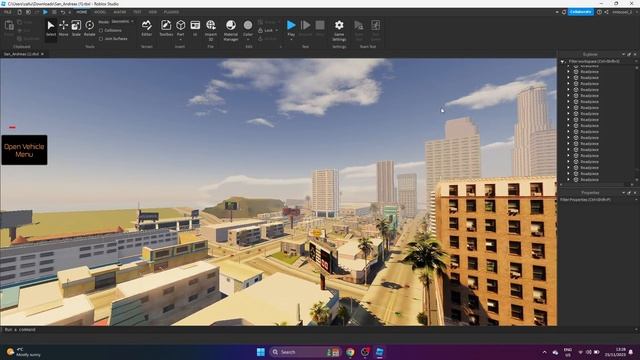
Task: Expand the dropdown arrow under Play
Action: [x=291, y=40]
